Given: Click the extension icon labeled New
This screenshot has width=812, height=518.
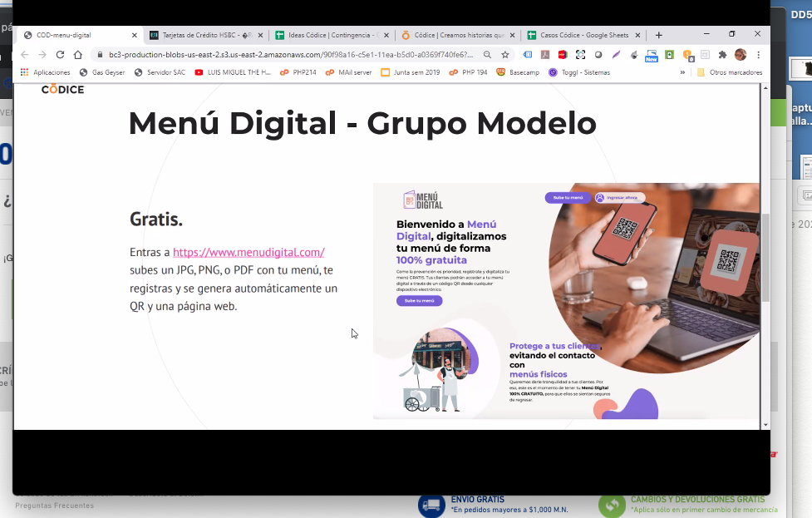Looking at the screenshot, I should pos(652,56).
